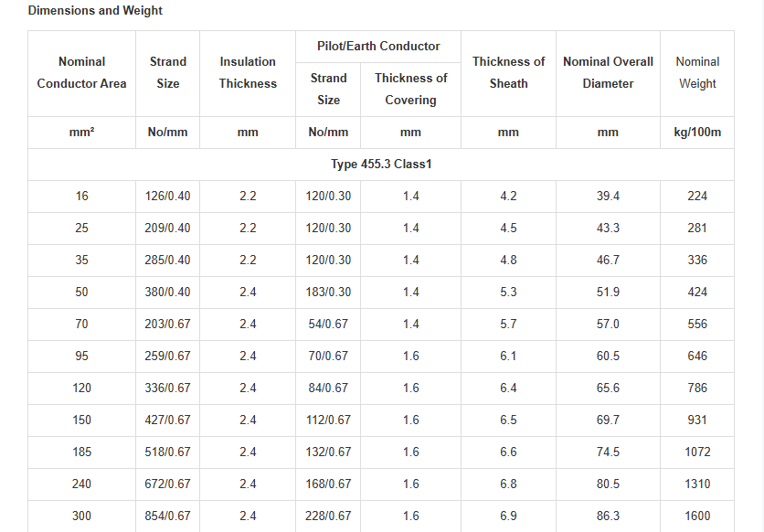The image size is (764, 532).
Task: Click the Nominal Overall Diameter header
Action: 608,73
